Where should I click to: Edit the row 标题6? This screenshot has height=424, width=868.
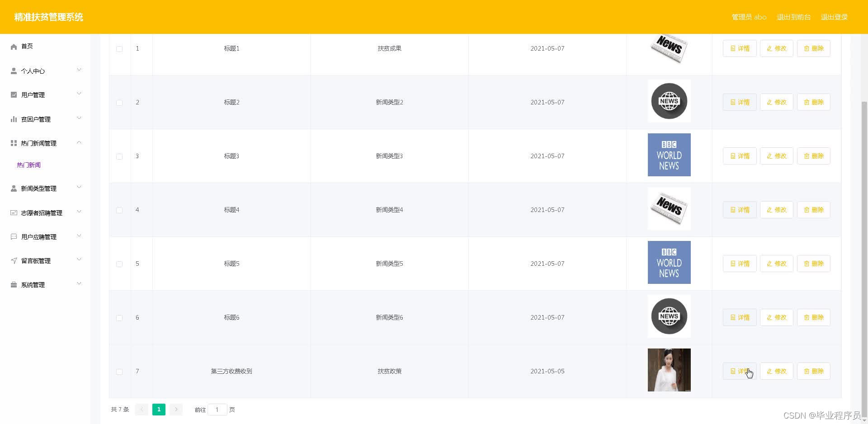point(777,317)
